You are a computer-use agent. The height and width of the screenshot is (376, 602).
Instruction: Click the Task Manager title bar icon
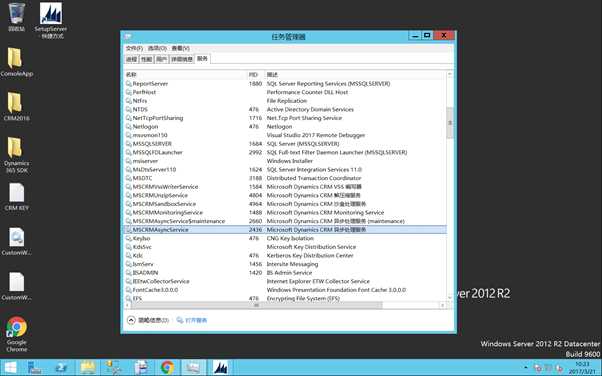pyautogui.click(x=128, y=36)
